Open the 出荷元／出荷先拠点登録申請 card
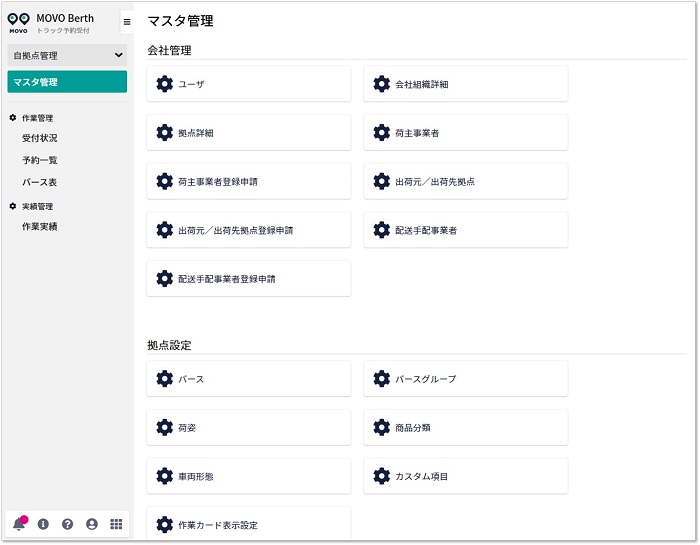The width and height of the screenshot is (700, 545). [x=249, y=230]
